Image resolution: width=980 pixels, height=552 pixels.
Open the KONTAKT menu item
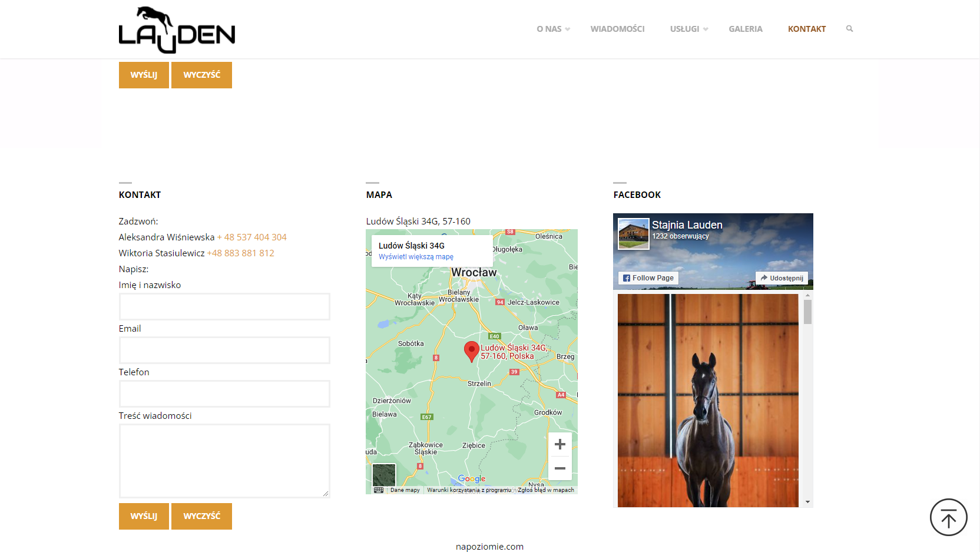pos(807,29)
